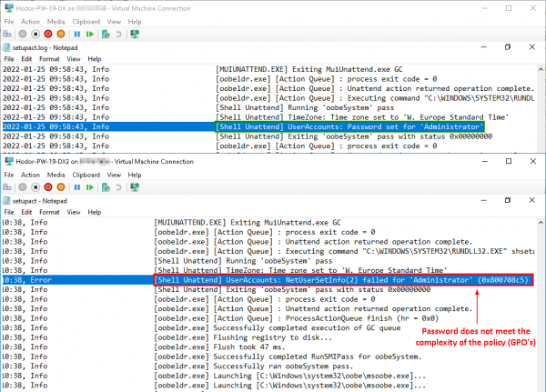Click scroll-up arrow in setupact.log Notepad

541,69
